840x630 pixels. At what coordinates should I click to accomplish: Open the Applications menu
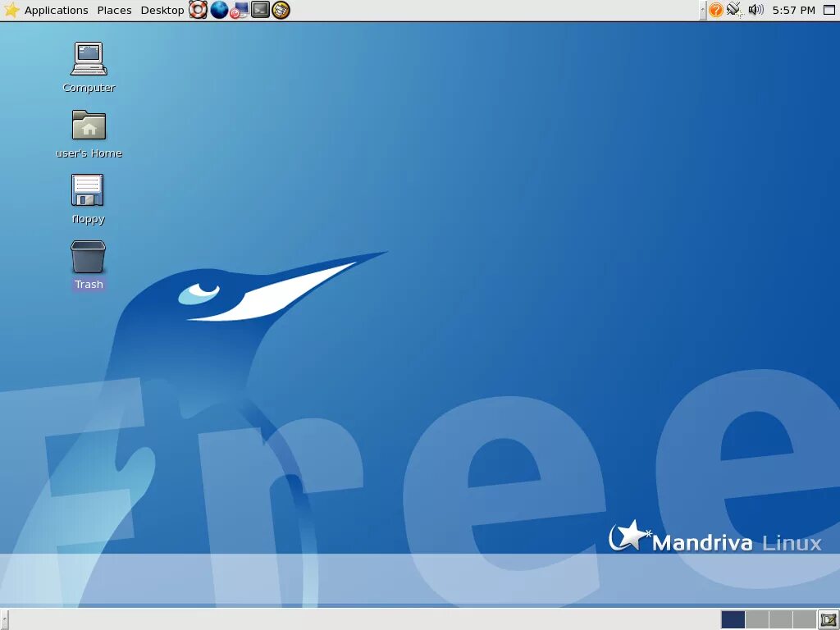point(57,10)
